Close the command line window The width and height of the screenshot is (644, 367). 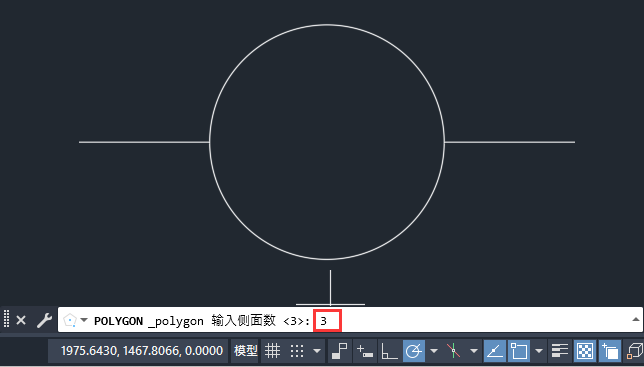click(21, 320)
